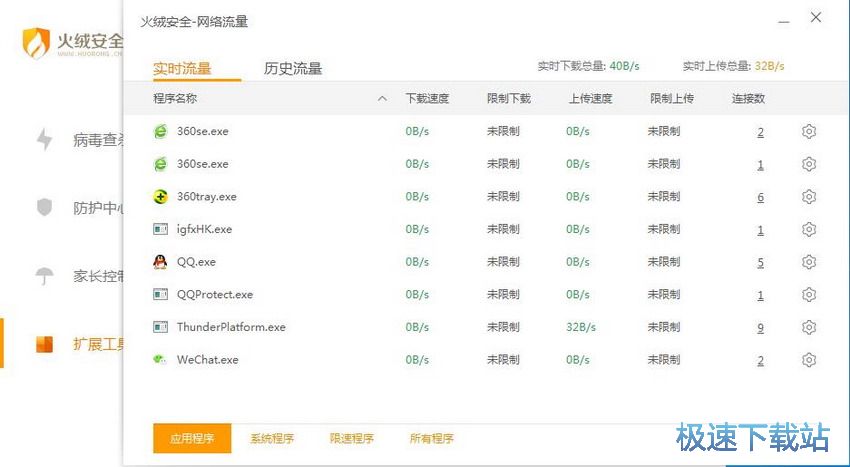This screenshot has width=850, height=467.
Task: Select the QQProtect.exe row name
Action: coord(215,295)
